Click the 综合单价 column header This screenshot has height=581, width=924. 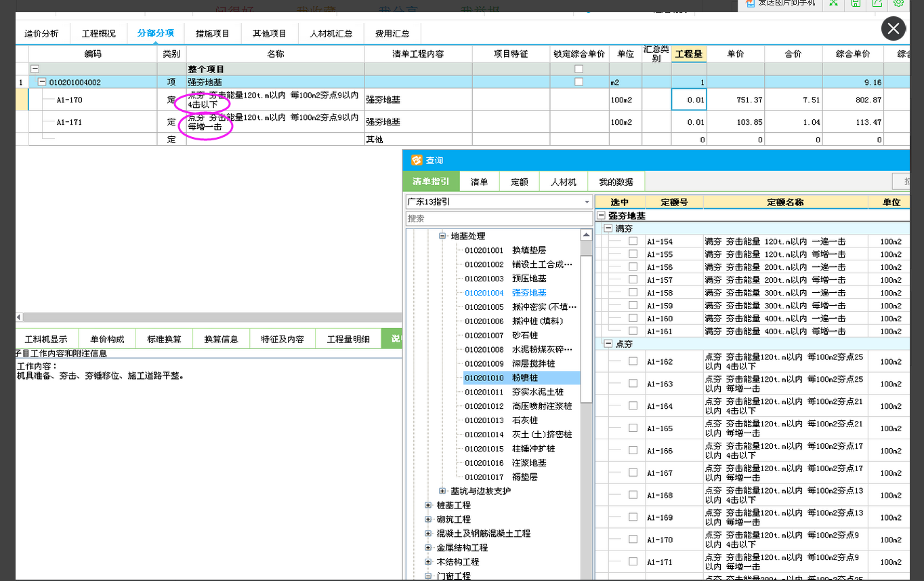pyautogui.click(x=852, y=54)
